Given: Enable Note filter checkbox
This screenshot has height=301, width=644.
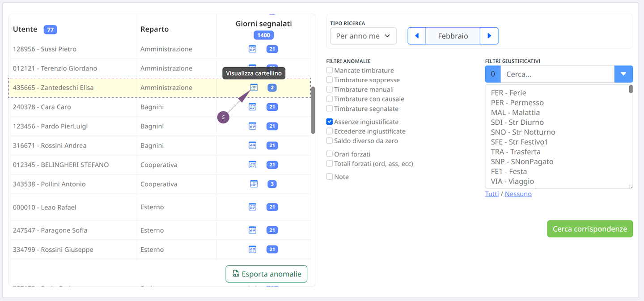Looking at the screenshot, I should coord(330,177).
